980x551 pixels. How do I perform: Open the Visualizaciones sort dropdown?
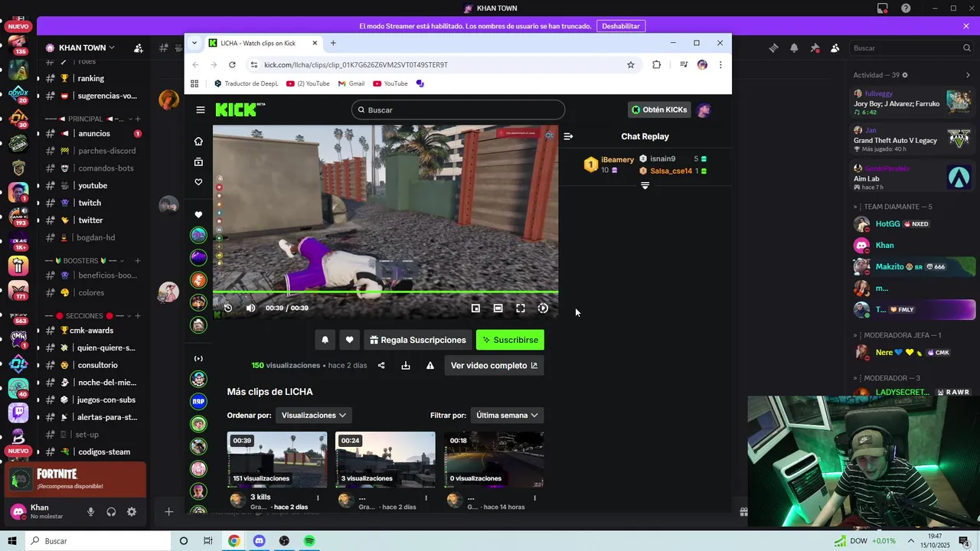[314, 415]
